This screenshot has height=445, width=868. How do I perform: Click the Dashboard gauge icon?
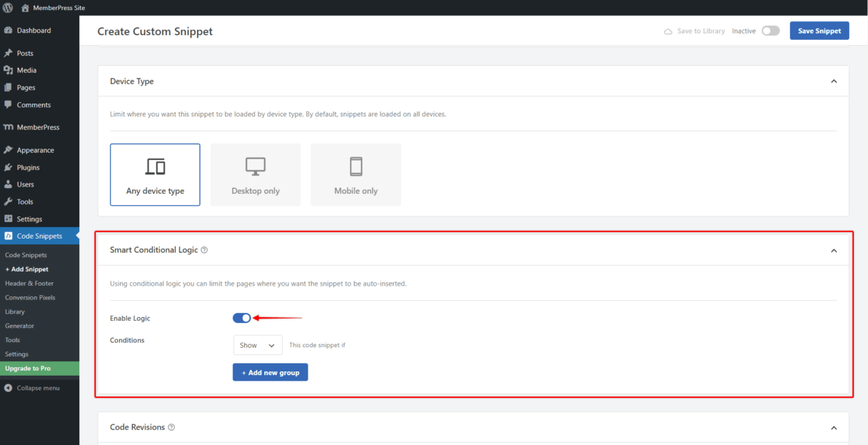click(x=9, y=31)
